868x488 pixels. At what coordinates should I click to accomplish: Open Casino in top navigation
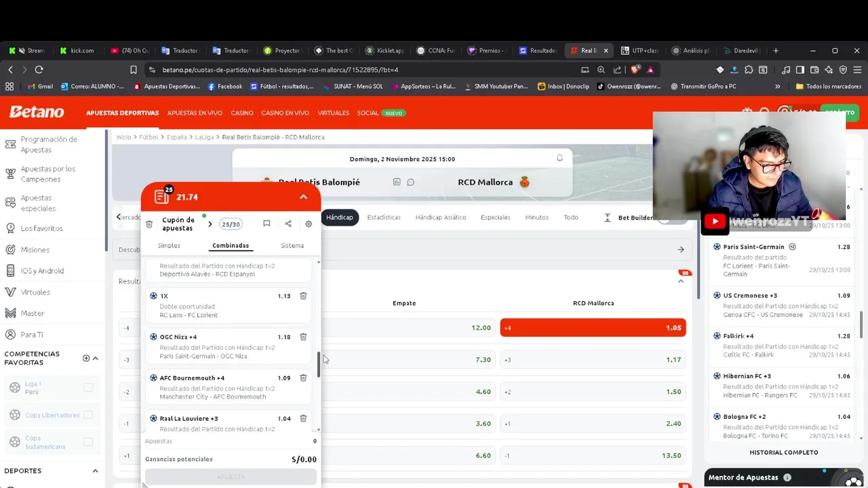pyautogui.click(x=242, y=113)
